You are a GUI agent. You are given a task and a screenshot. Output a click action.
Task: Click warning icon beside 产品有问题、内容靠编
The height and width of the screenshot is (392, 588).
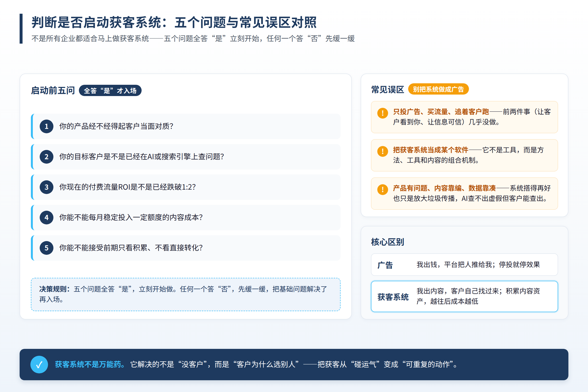coord(382,189)
